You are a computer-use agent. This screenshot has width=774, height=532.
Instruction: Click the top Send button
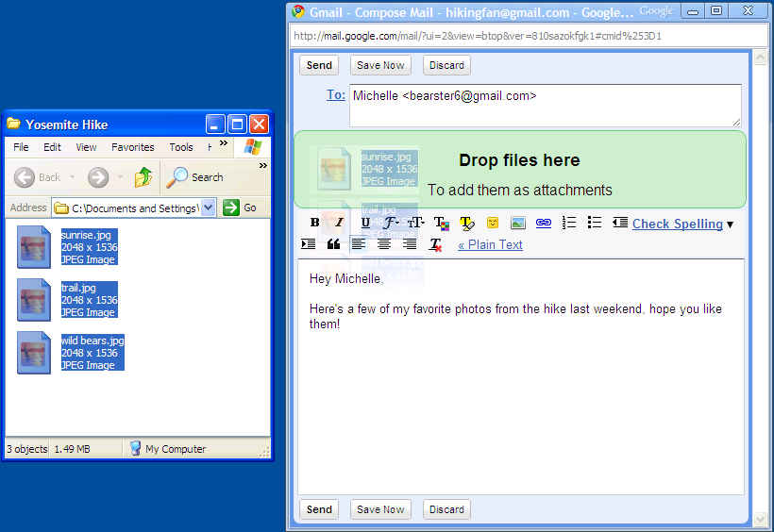point(319,65)
